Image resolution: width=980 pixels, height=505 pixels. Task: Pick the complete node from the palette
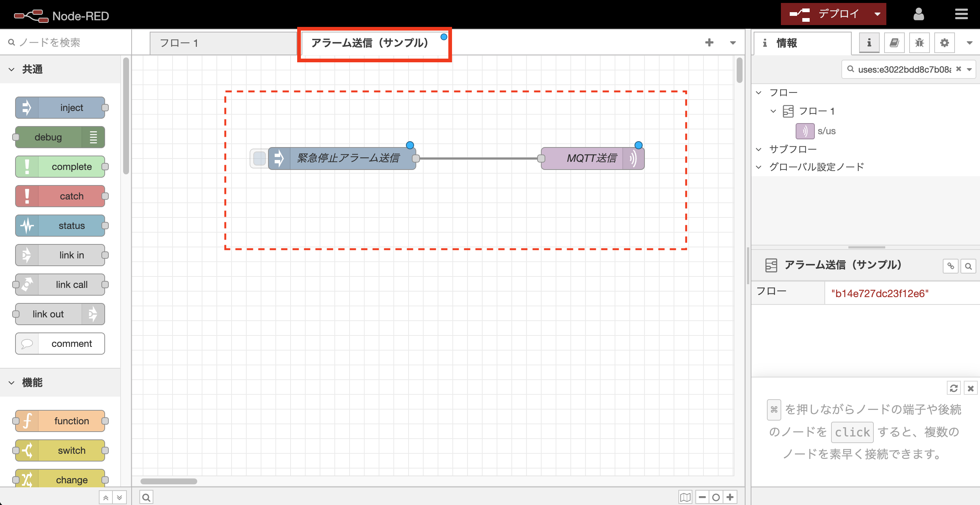60,167
